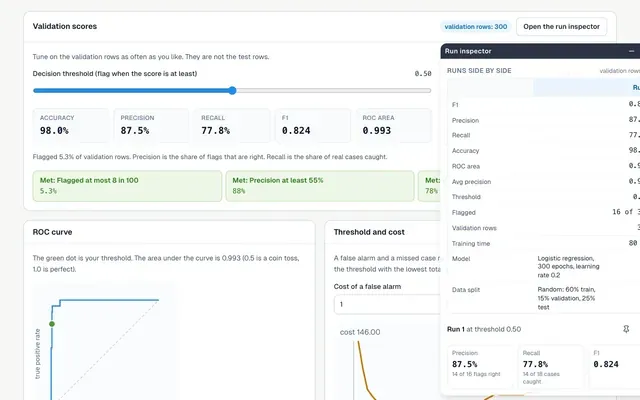Select the Training time row label
This screenshot has height=400, width=640.
coord(471,243)
